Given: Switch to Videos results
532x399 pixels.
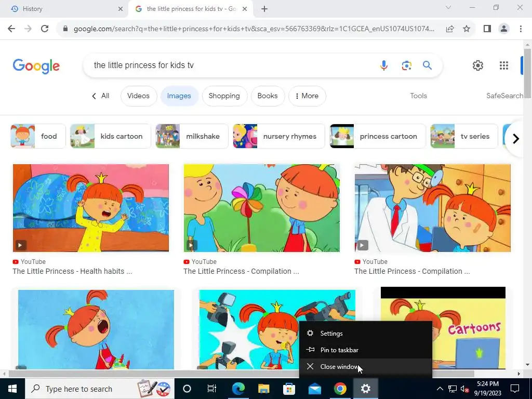Looking at the screenshot, I should 138,96.
